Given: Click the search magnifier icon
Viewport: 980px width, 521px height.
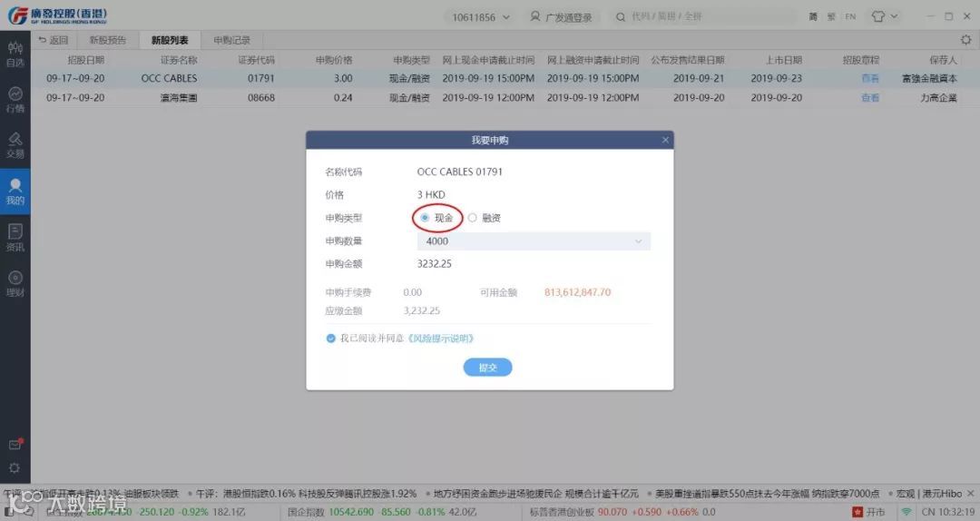Looking at the screenshot, I should click(620, 17).
